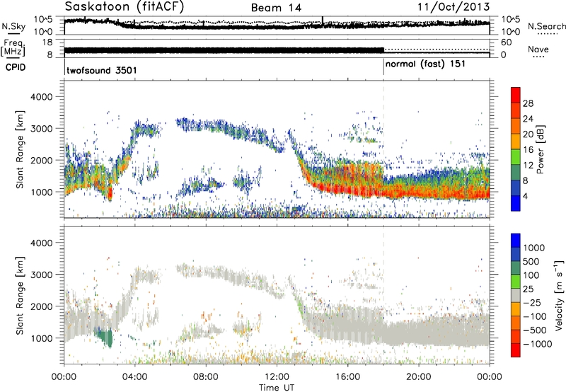
Task: Click the '16:00' time axis tick label
Action: tap(347, 377)
